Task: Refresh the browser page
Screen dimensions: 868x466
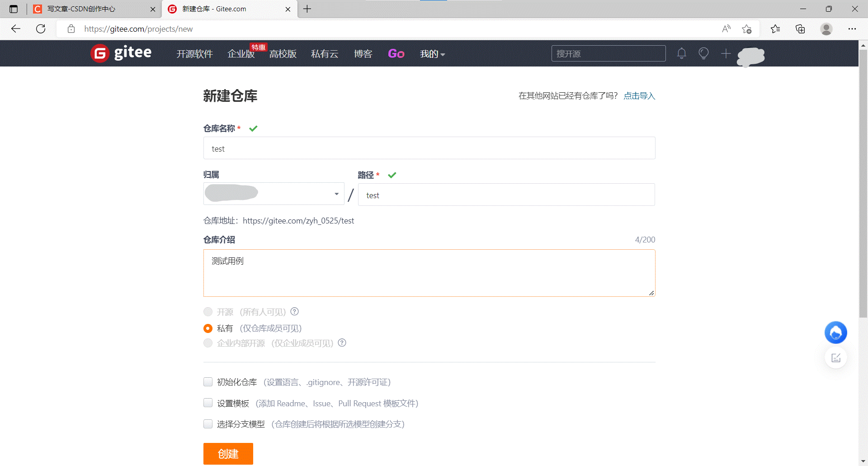Action: coord(41,29)
